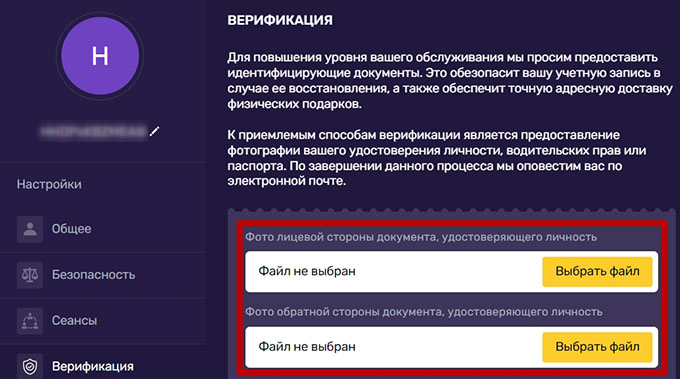The image size is (680, 379).
Task: Click the scales icon next to Безопасность
Action: [x=30, y=275]
